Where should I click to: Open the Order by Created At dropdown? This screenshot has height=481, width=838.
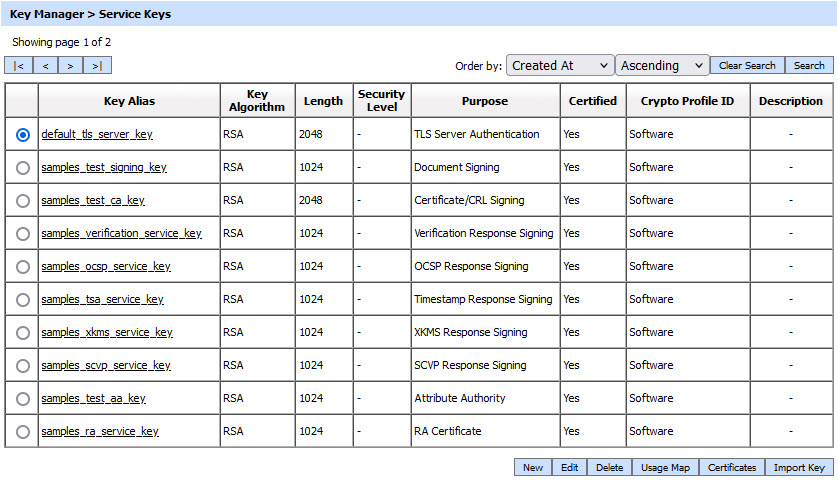560,66
